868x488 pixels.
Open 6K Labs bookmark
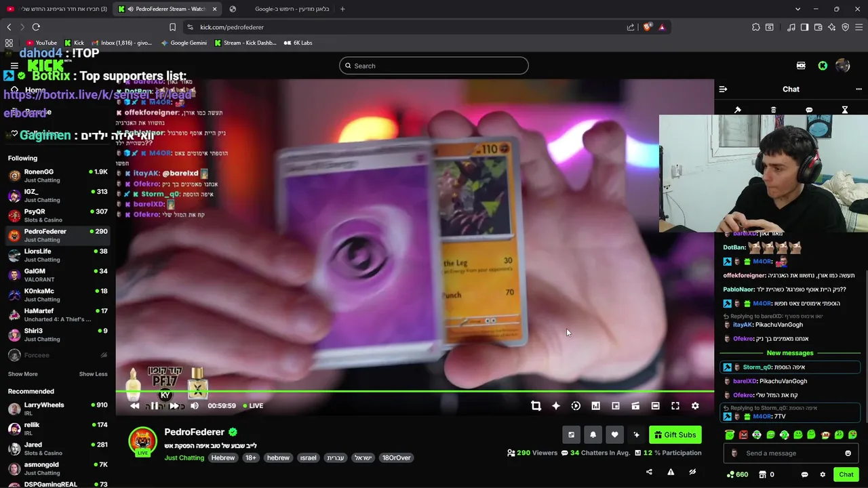point(298,43)
